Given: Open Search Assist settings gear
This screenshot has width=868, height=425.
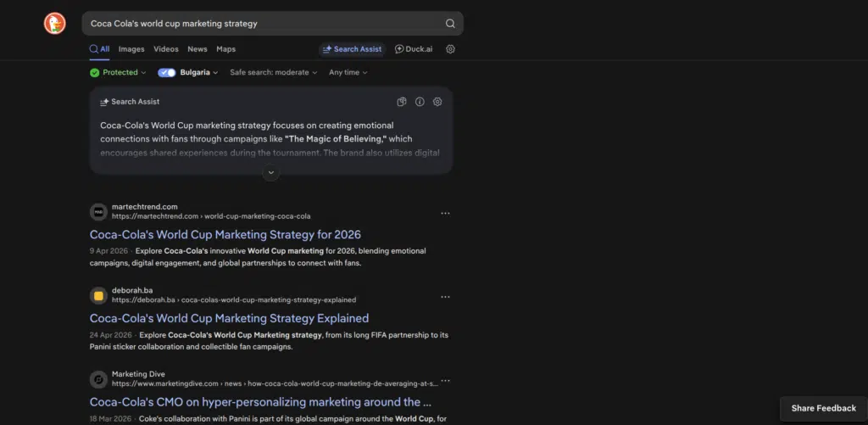Looking at the screenshot, I should pos(437,102).
